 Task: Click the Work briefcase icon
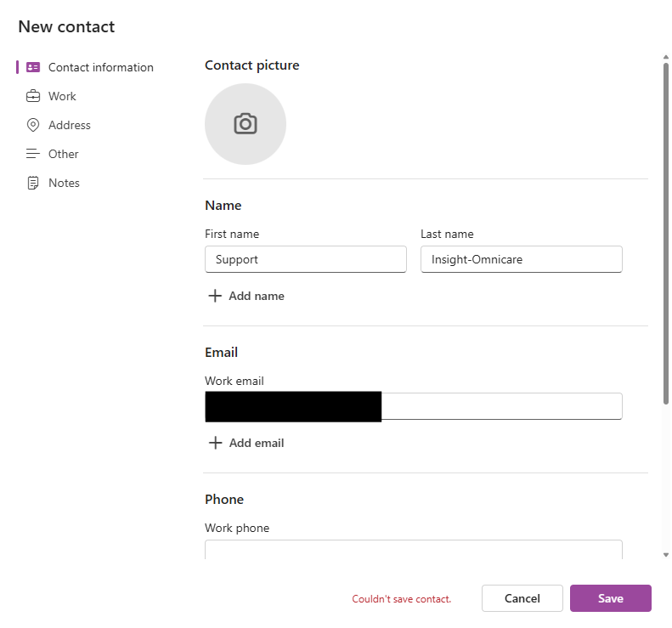coord(33,96)
